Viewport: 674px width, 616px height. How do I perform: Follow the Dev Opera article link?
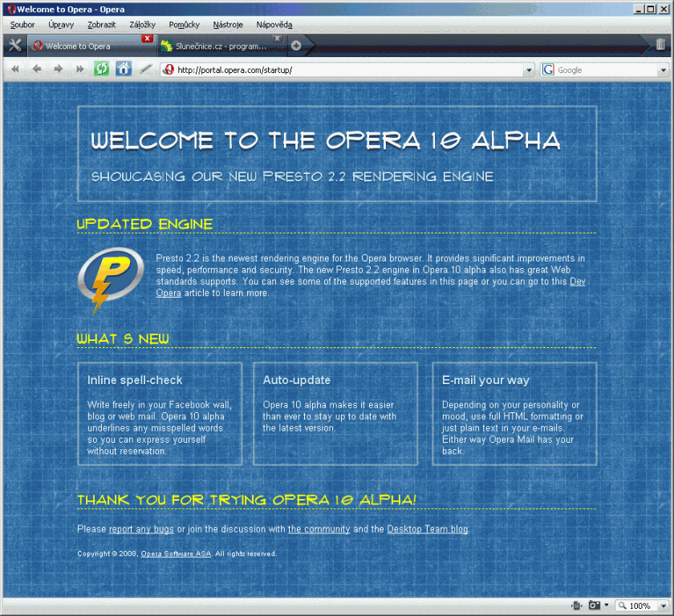click(577, 282)
